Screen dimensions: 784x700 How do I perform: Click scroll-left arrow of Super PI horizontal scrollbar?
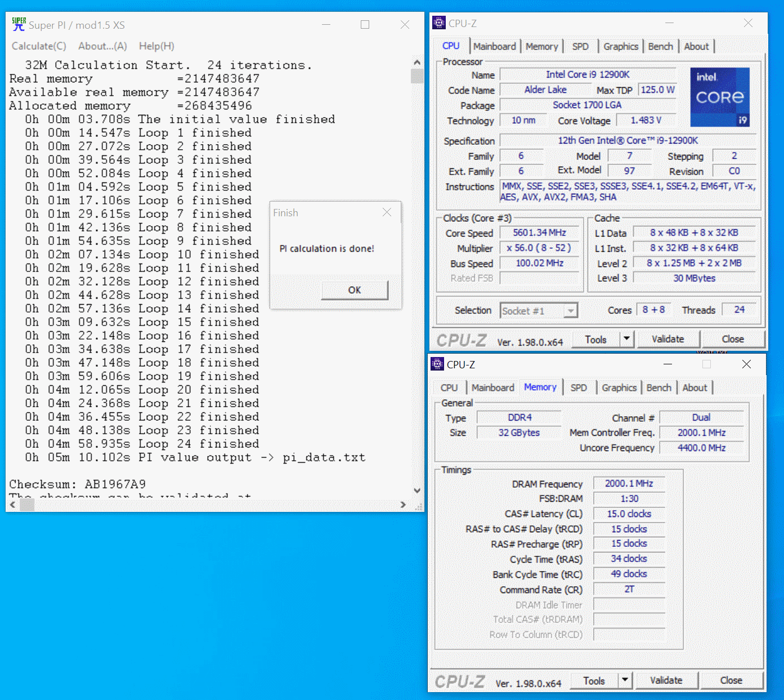[x=13, y=505]
